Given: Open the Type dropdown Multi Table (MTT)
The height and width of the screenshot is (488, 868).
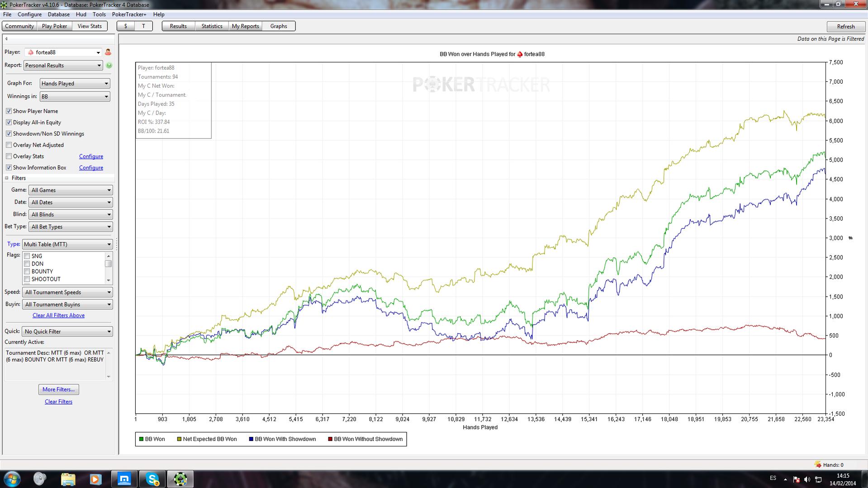Looking at the screenshot, I should pos(67,244).
